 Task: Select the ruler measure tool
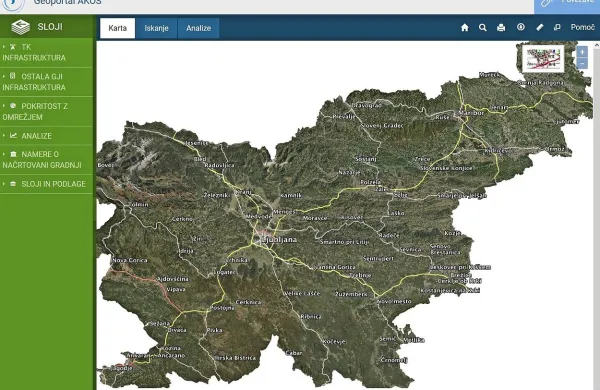540,27
